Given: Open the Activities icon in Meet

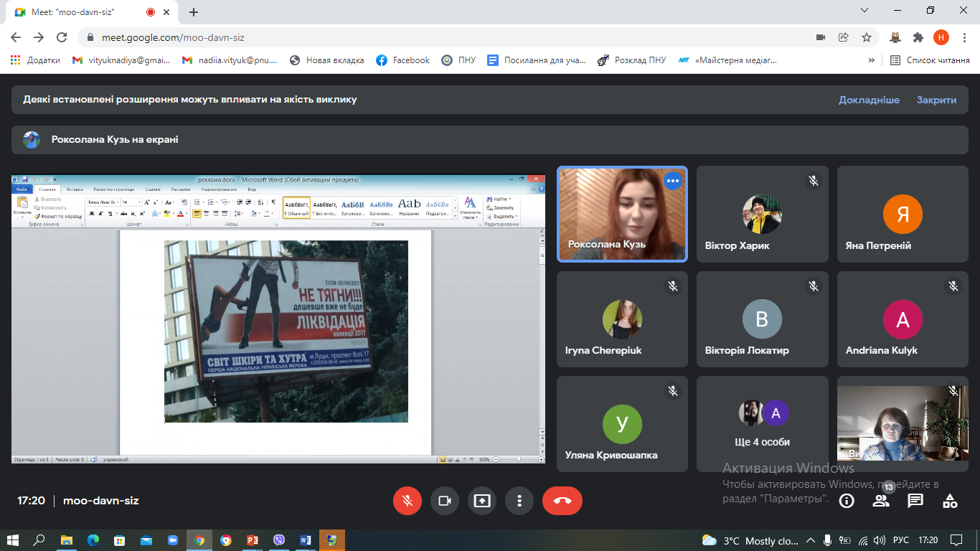Looking at the screenshot, I should [x=950, y=501].
